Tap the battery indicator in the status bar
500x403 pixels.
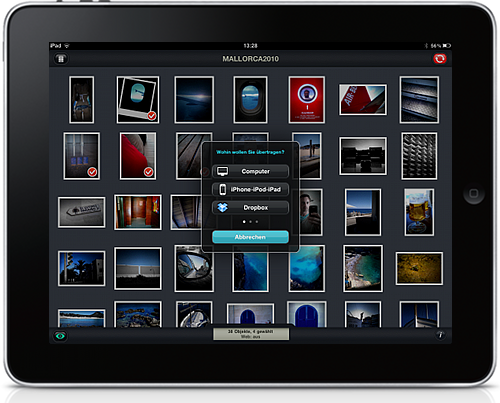[x=447, y=46]
